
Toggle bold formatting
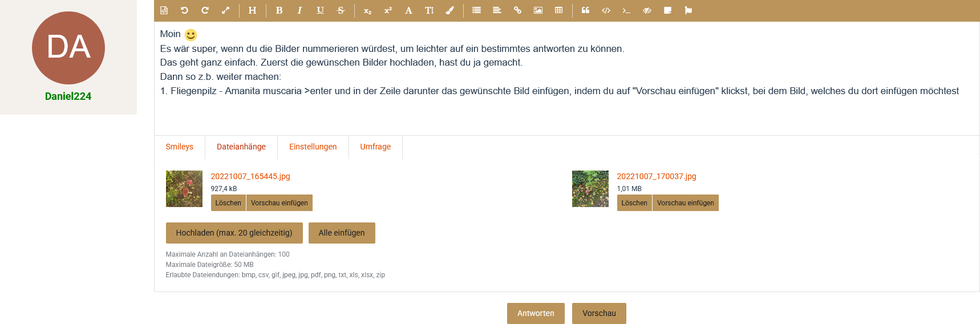click(x=279, y=10)
